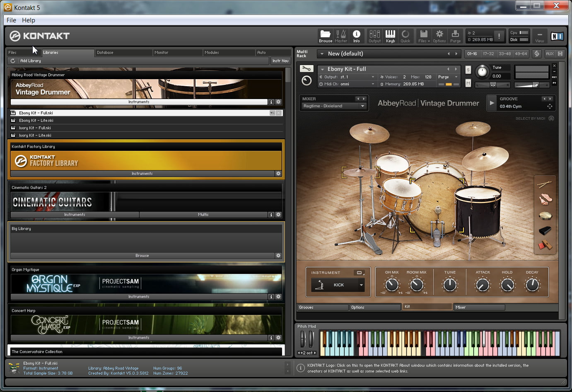The width and height of the screenshot is (572, 392).
Task: Open the multi preset New (default) dropdown
Action: coord(322,54)
